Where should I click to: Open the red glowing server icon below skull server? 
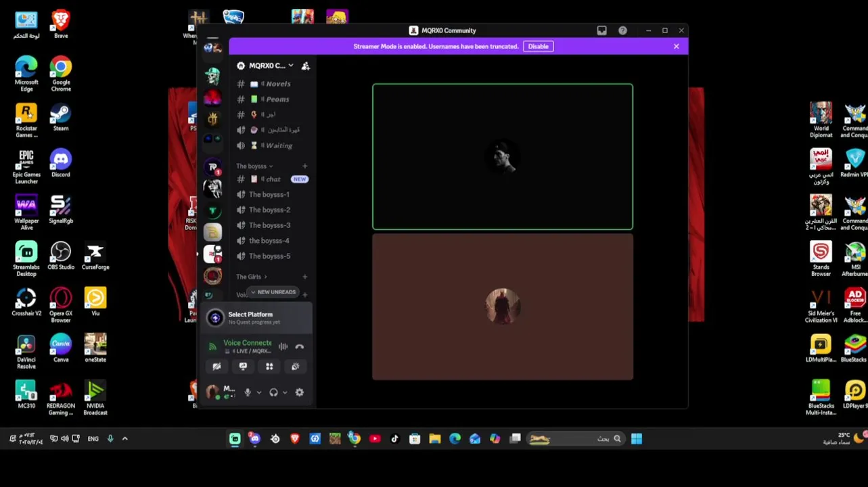213,97
